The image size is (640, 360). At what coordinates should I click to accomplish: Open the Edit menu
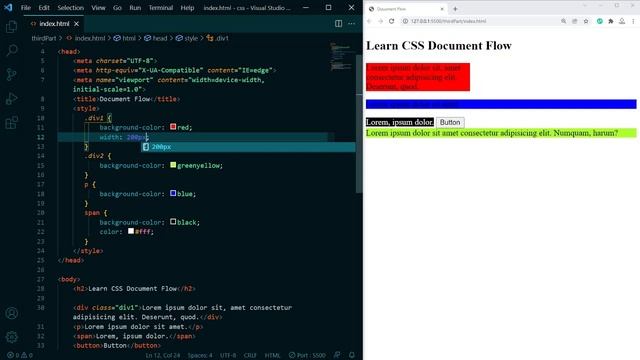[x=44, y=8]
